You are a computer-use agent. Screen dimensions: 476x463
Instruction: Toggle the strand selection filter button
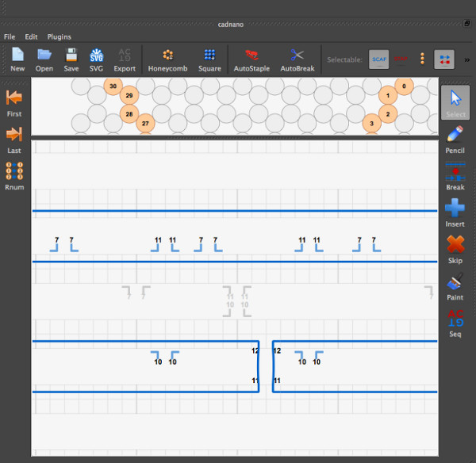(444, 59)
